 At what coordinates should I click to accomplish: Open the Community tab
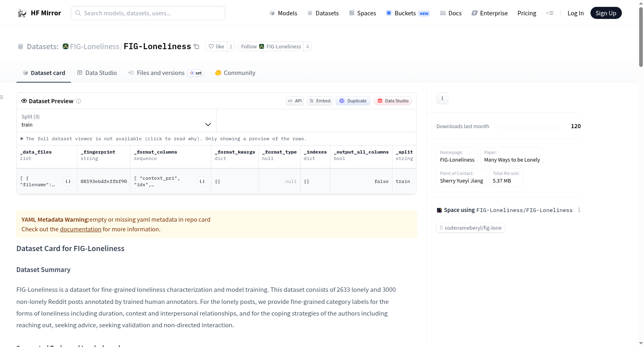pos(235,73)
